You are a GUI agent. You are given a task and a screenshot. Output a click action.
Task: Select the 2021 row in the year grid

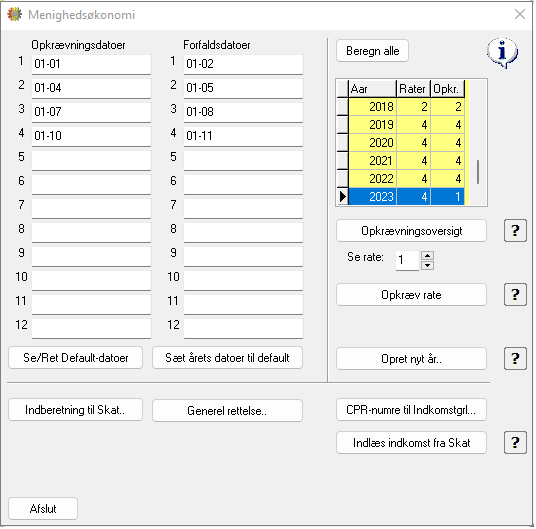(x=406, y=161)
